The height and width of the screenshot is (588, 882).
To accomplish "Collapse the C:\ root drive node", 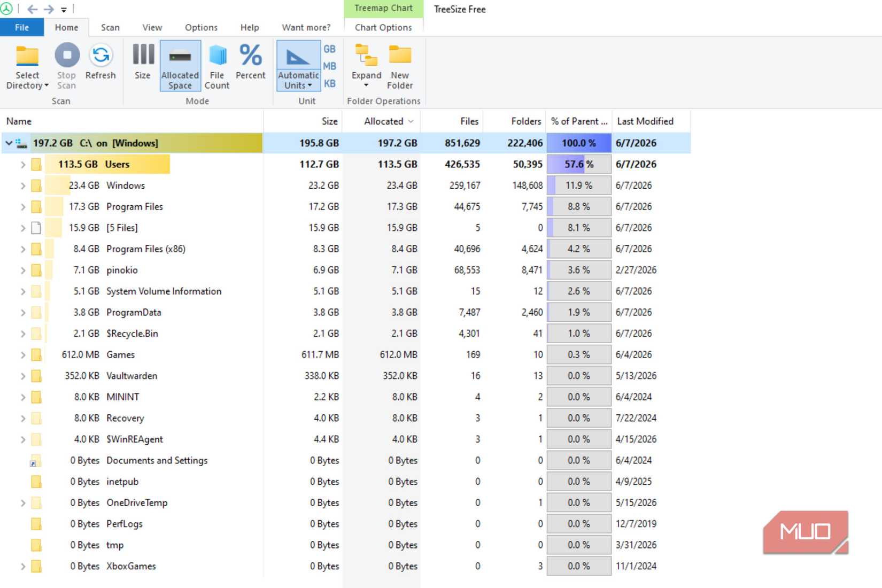I will 9,143.
